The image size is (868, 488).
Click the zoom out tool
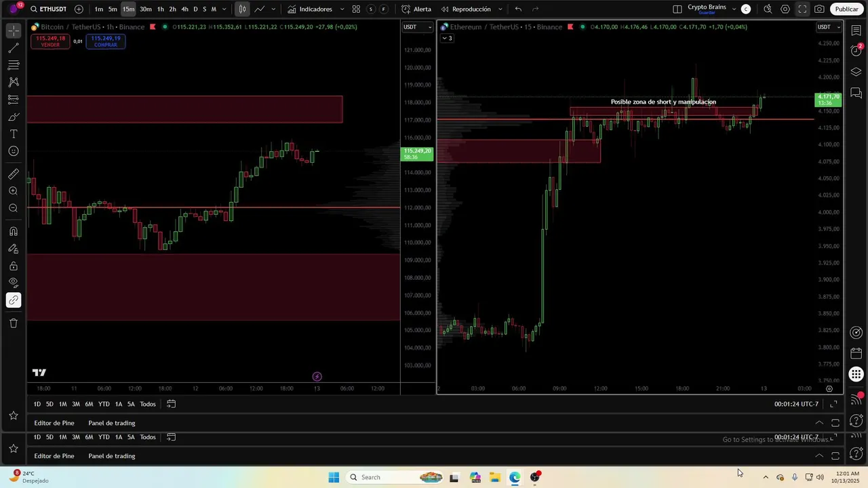click(x=14, y=208)
